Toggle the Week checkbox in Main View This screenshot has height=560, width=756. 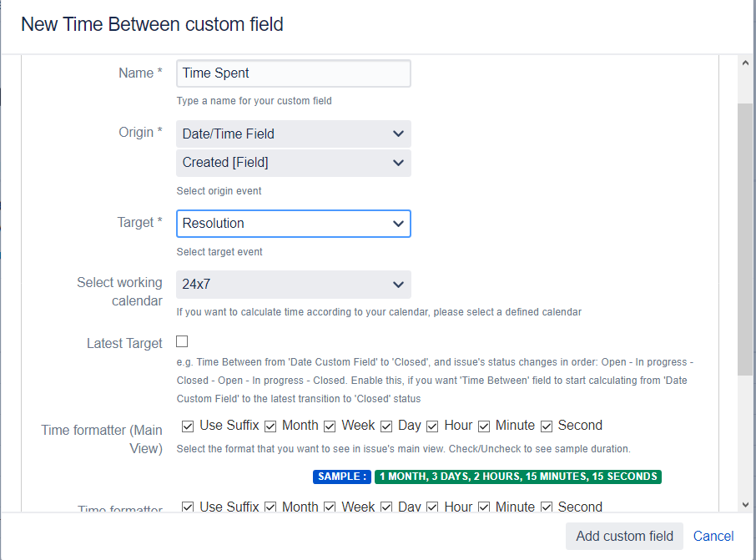click(x=330, y=426)
